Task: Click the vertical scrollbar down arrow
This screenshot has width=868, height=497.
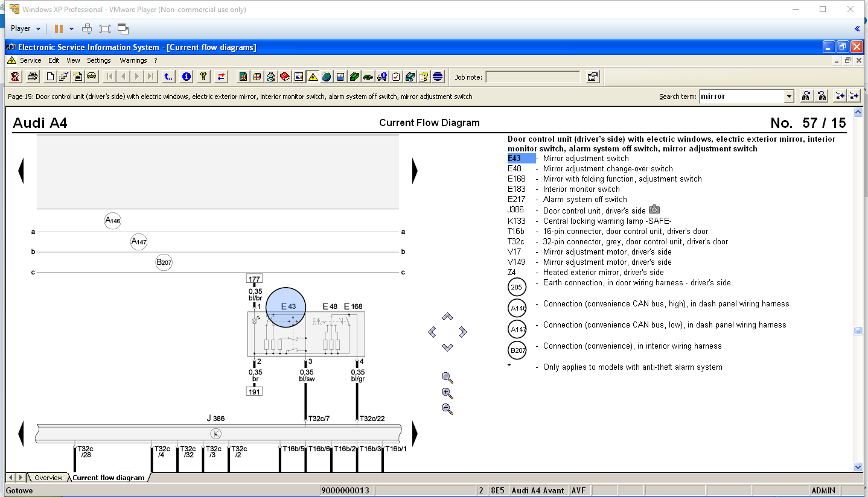Action: coord(858,467)
